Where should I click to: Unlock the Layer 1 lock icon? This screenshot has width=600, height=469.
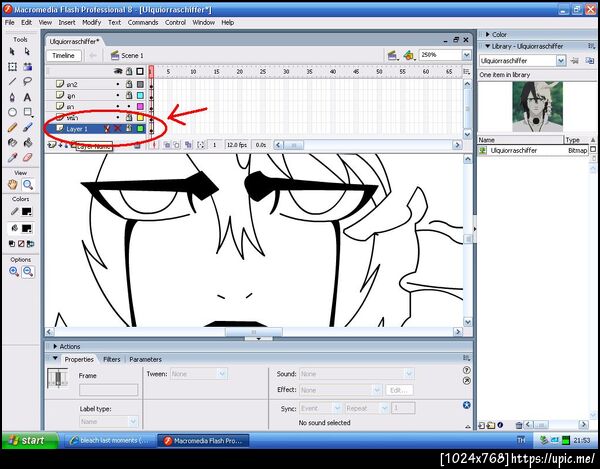129,129
